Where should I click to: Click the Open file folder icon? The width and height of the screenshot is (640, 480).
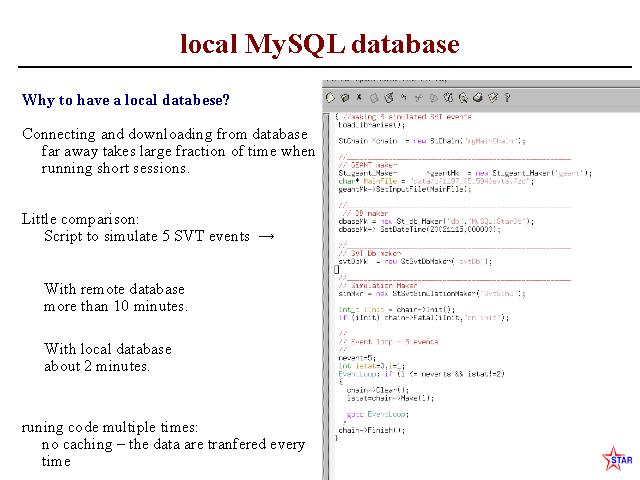[x=345, y=98]
